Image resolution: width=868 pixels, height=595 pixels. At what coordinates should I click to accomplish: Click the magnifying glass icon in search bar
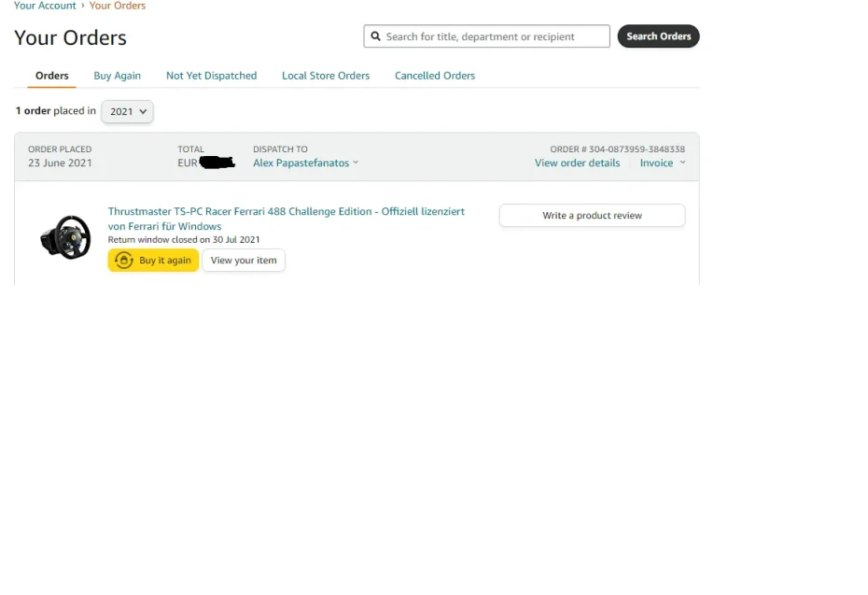[x=376, y=35]
